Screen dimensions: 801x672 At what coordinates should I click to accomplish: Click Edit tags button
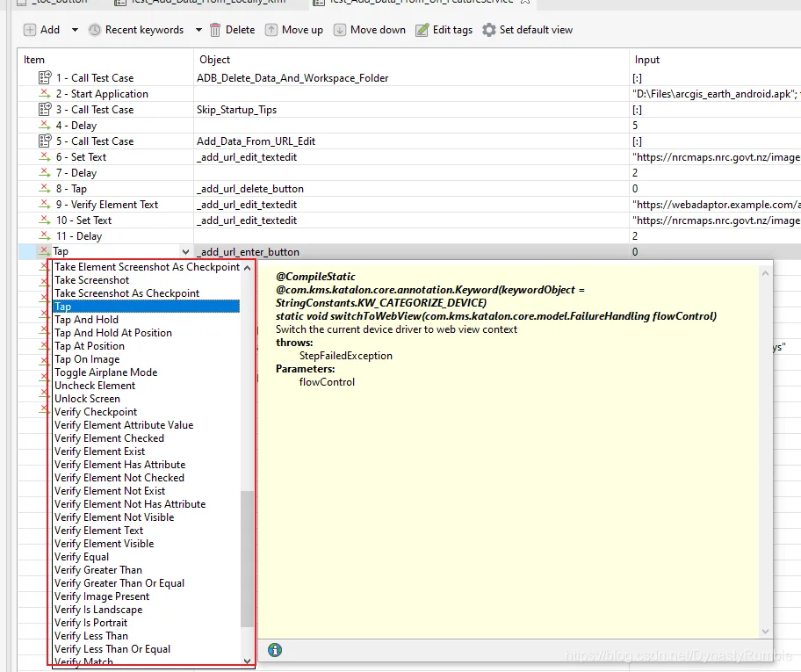click(444, 30)
